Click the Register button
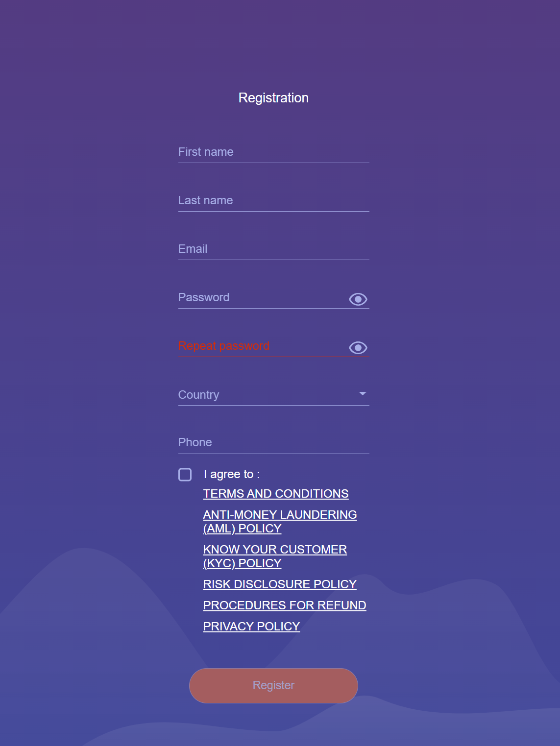Viewport: 560px width, 746px height. pyautogui.click(x=273, y=685)
